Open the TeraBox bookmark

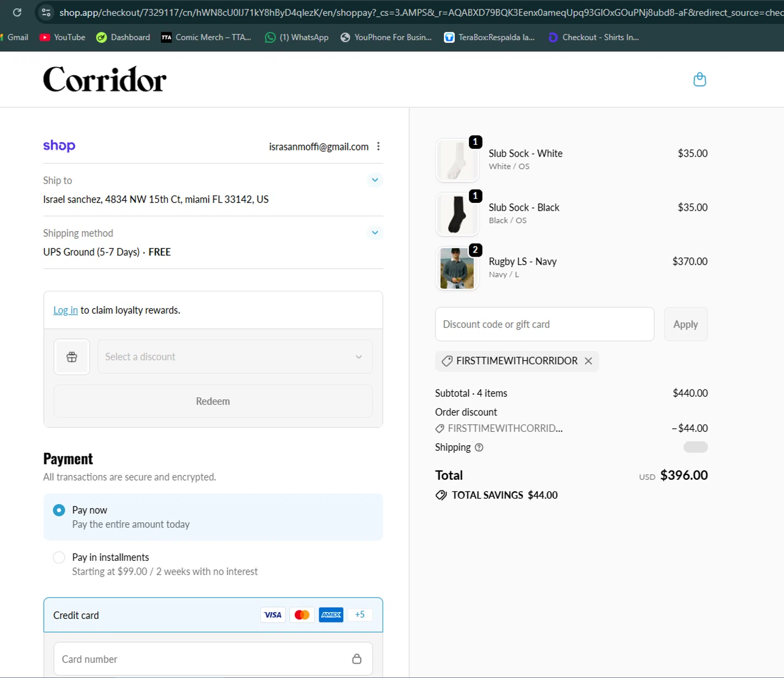pos(490,37)
